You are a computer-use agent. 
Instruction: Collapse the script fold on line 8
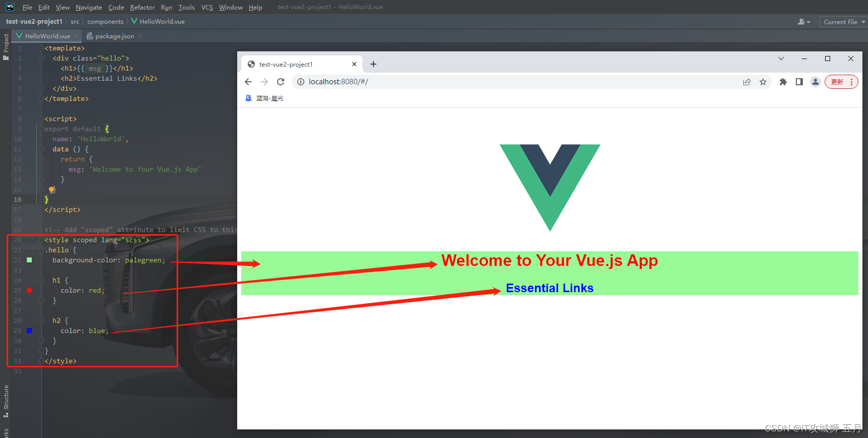point(41,119)
